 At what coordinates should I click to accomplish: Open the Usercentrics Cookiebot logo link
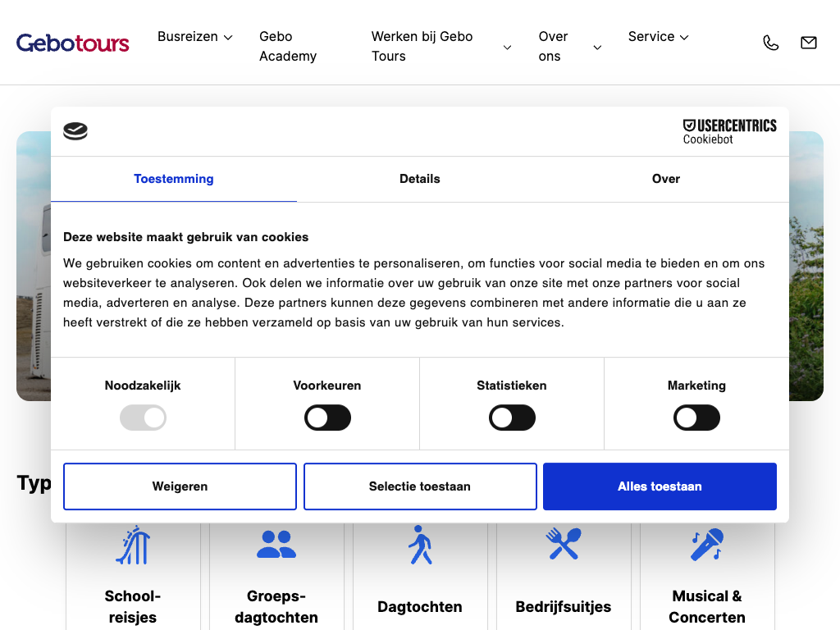(x=729, y=131)
